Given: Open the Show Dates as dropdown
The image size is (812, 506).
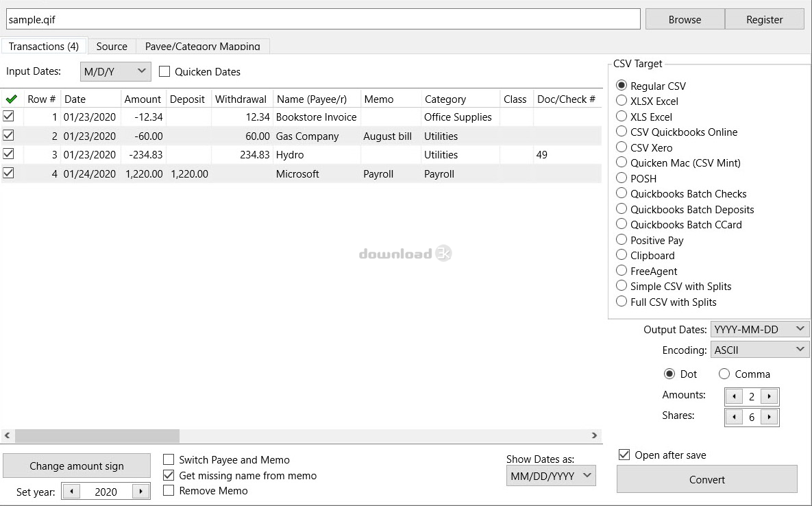Looking at the screenshot, I should point(551,476).
